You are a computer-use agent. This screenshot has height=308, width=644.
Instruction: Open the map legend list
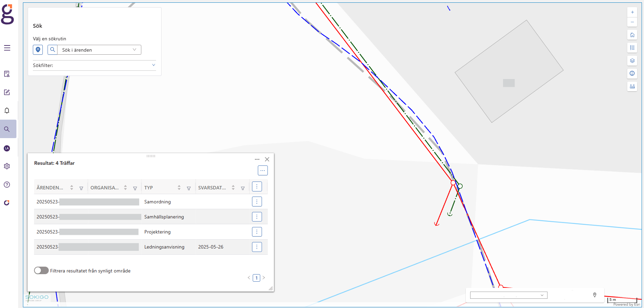[632, 48]
